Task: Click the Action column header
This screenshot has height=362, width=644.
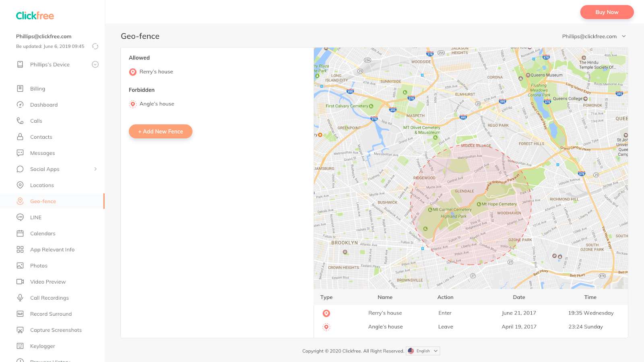Action: [x=446, y=297]
